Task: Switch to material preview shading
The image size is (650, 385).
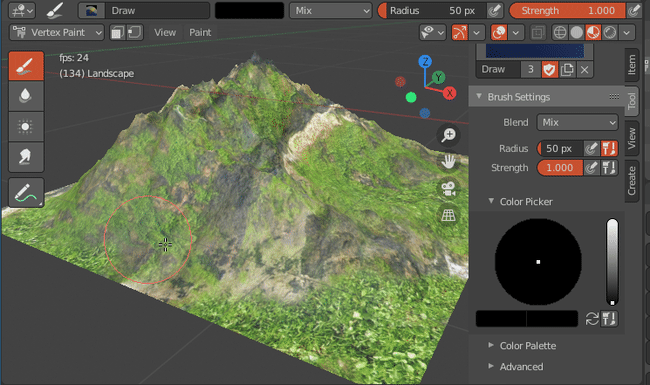Action: coord(593,32)
